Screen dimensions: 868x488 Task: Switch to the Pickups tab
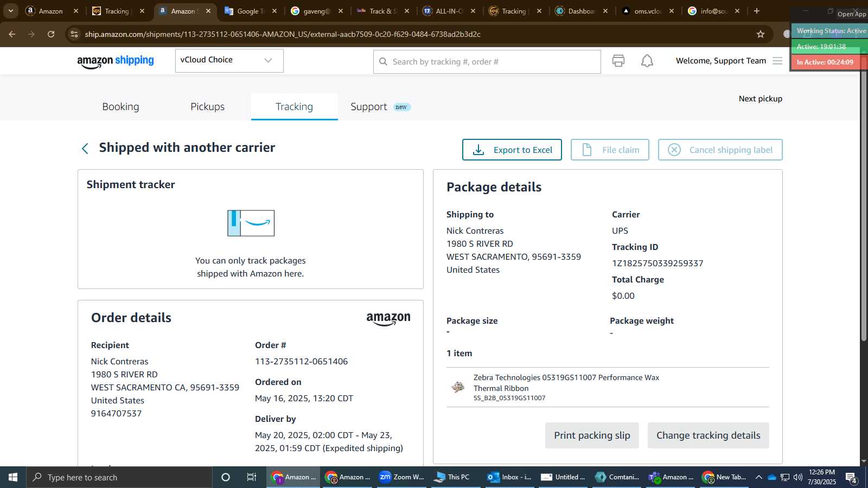pos(207,107)
